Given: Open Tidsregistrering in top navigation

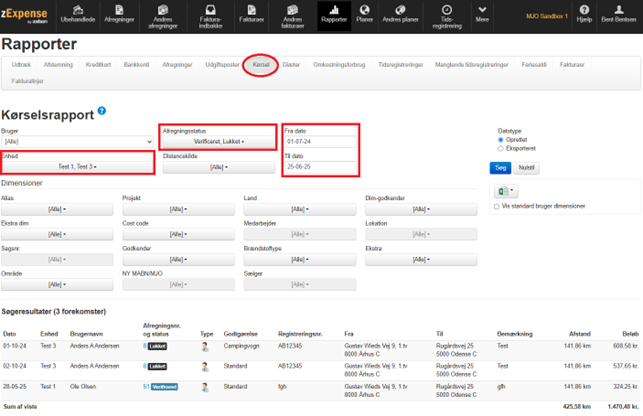Looking at the screenshot, I should [x=447, y=16].
